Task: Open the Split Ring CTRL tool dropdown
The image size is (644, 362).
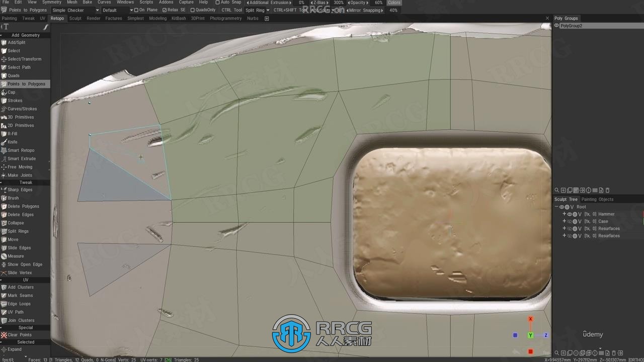Action: coord(257,10)
